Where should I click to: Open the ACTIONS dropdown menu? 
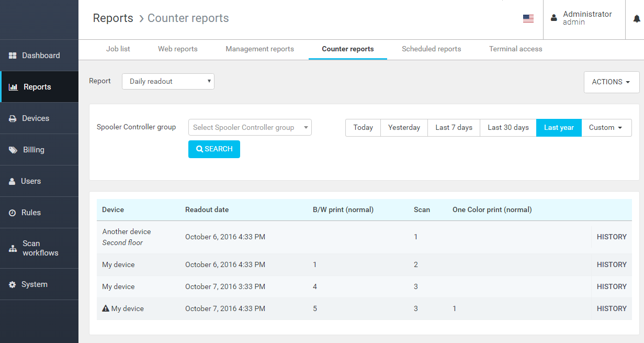[x=611, y=82]
